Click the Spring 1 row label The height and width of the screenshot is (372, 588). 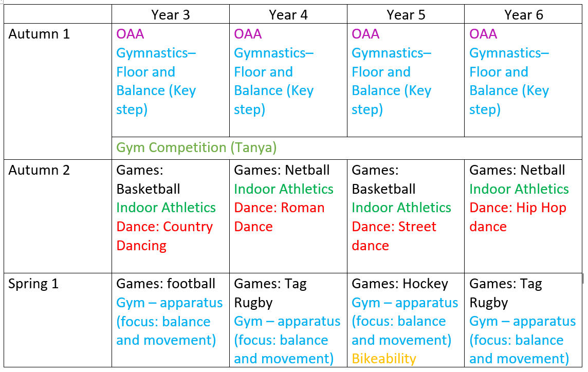point(33,284)
